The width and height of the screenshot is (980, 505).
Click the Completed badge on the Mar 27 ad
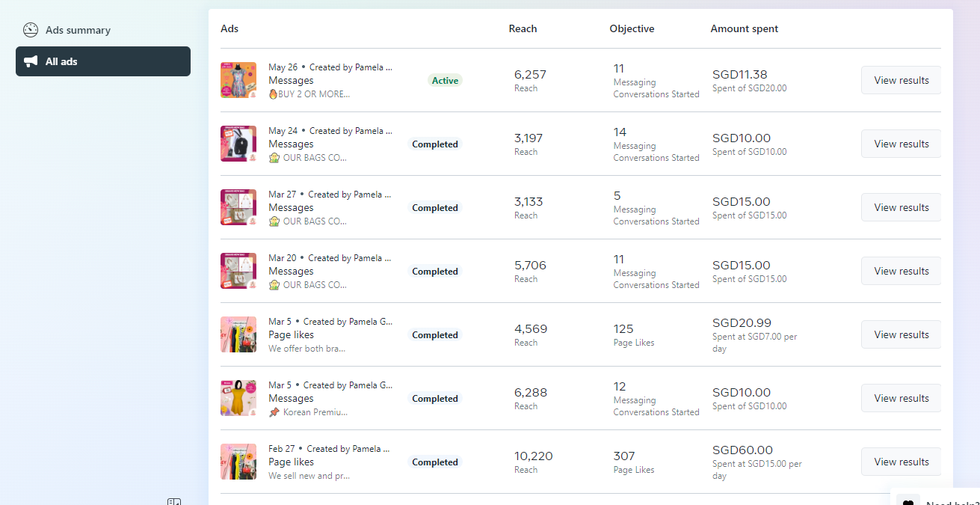[x=435, y=208]
